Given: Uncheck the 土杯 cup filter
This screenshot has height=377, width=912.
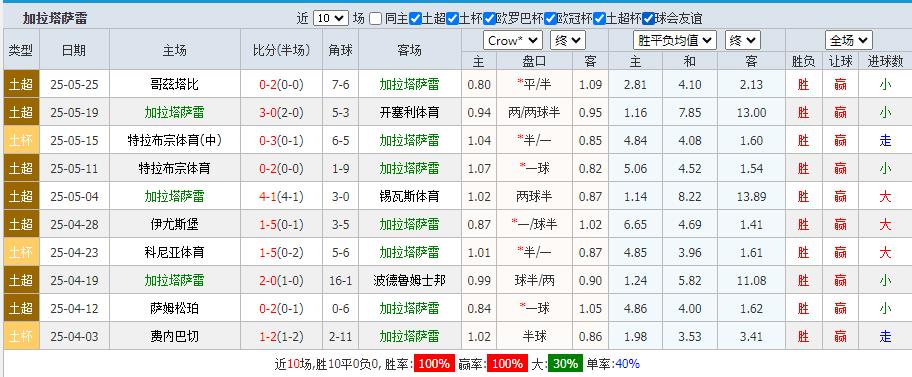Looking at the screenshot, I should coord(453,19).
